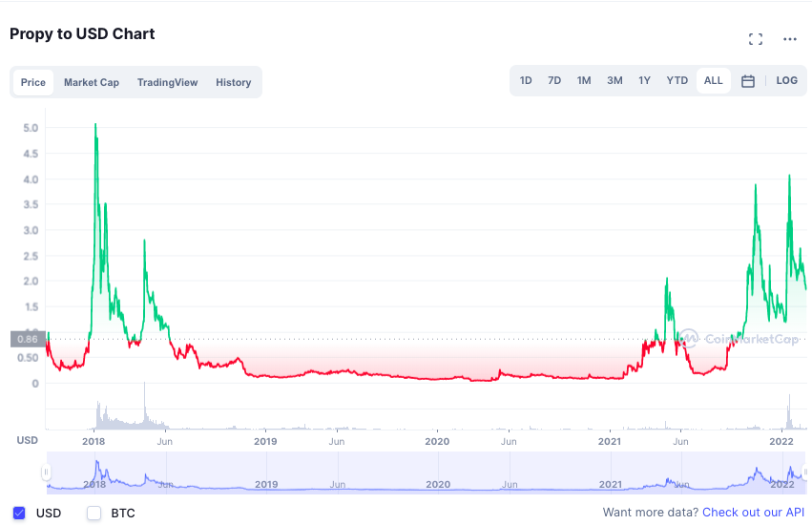812x525 pixels.
Task: Select the YTD time range
Action: coord(677,80)
